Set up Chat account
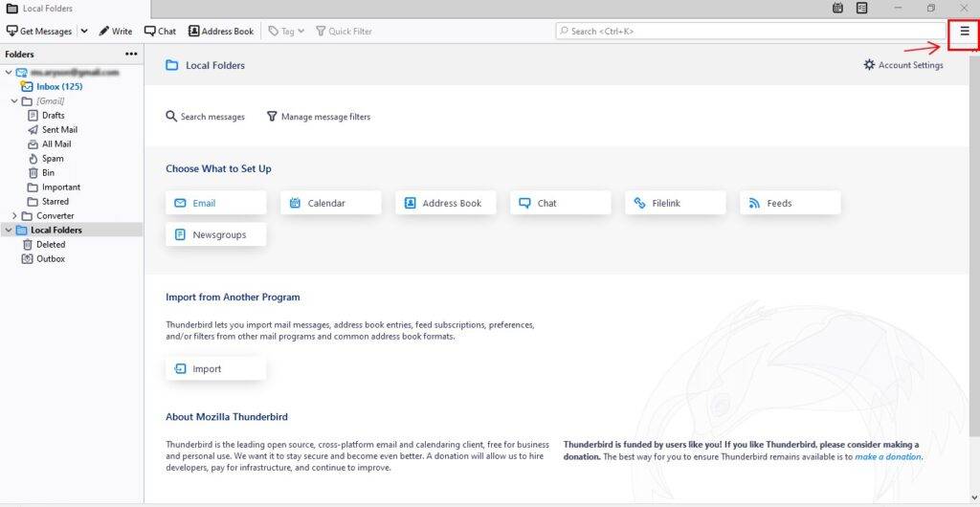Viewport: 980px width, 507px height. [561, 203]
